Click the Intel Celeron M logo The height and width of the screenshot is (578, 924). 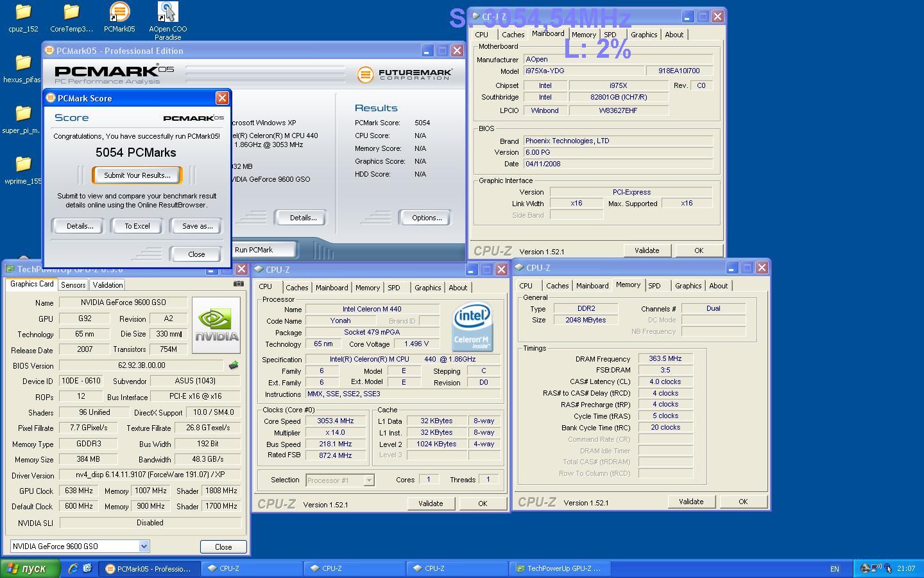(x=472, y=328)
